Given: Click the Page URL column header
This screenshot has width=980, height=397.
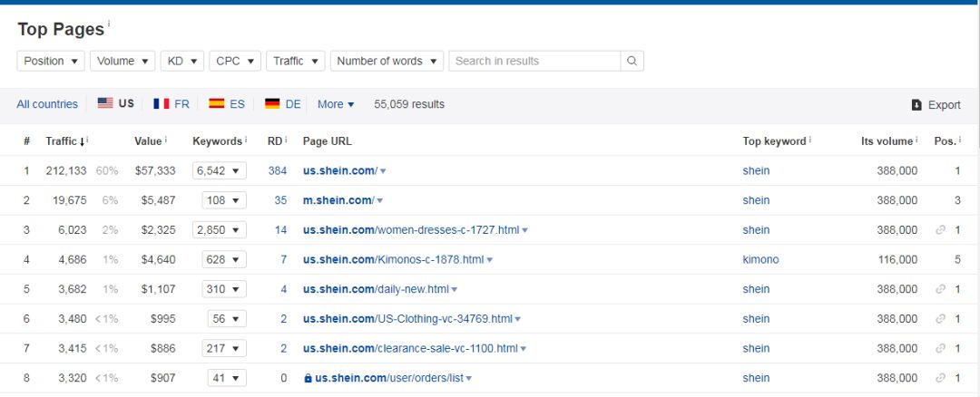Looking at the screenshot, I should point(327,141).
